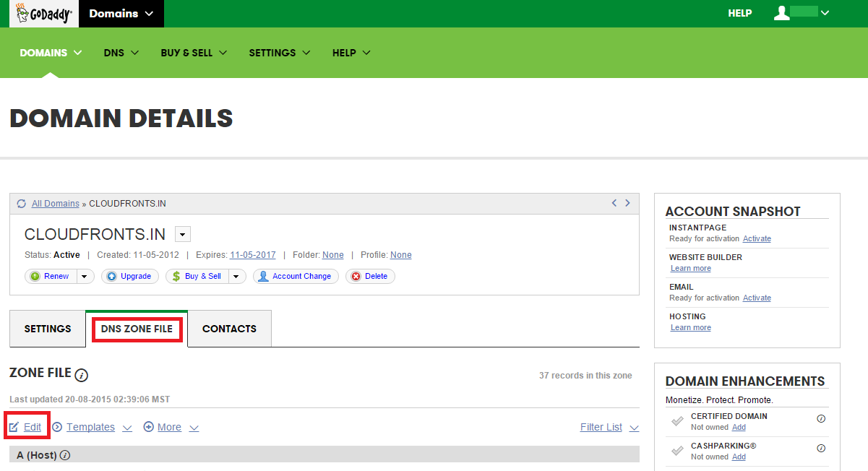Add Cashparking
Image resolution: width=868 pixels, height=471 pixels.
739,457
